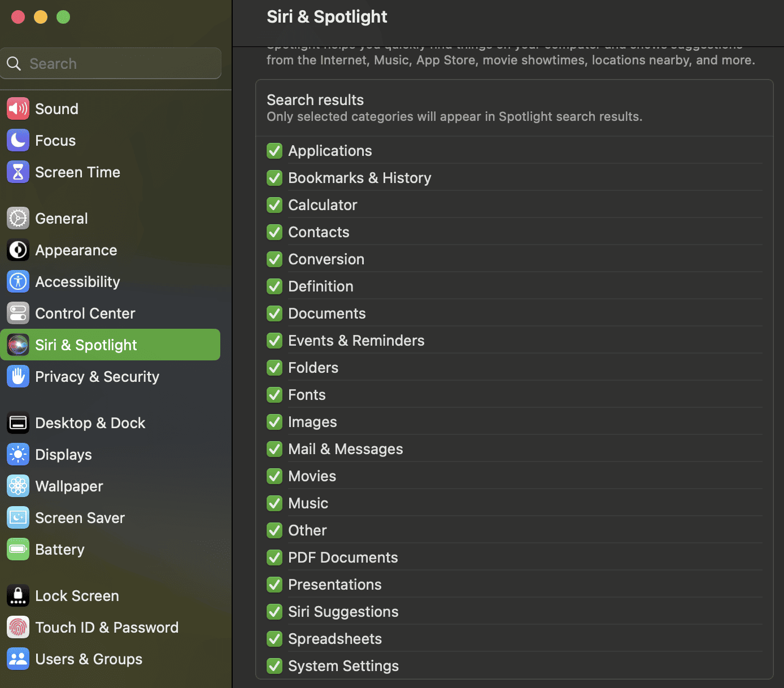
Task: Uncheck the Applications checkbox
Action: click(x=275, y=151)
